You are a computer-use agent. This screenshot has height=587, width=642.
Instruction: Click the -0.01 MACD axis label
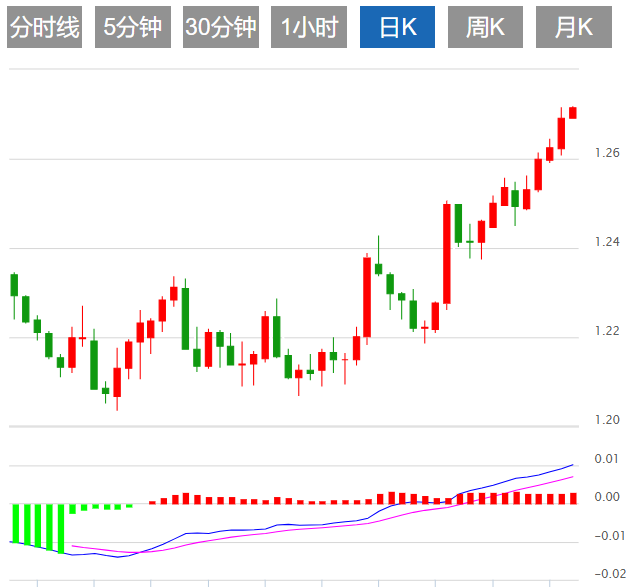610,535
